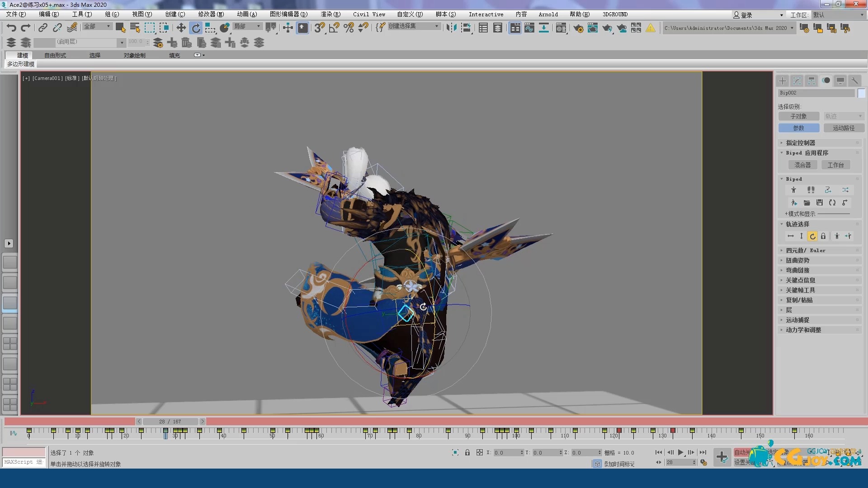
Task: Open the Utilities wrench panel icon
Action: 854,81
